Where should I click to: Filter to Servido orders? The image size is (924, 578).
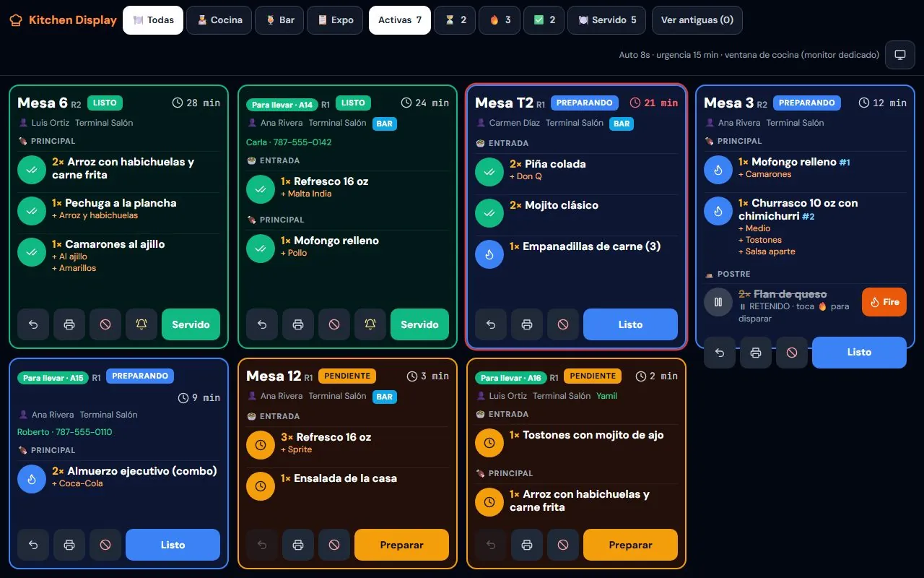click(x=607, y=20)
